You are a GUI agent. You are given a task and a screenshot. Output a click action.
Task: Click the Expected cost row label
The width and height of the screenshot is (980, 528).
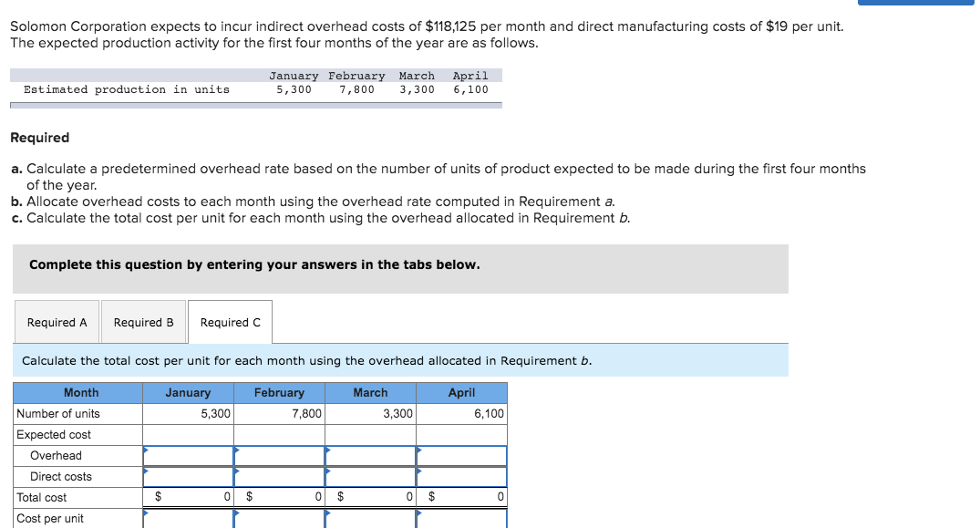click(x=54, y=434)
